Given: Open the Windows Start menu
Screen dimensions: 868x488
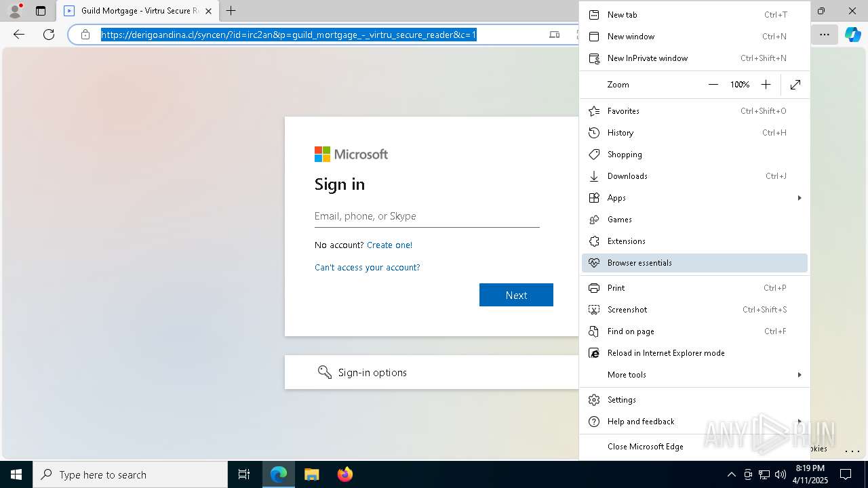Looking at the screenshot, I should [x=16, y=474].
